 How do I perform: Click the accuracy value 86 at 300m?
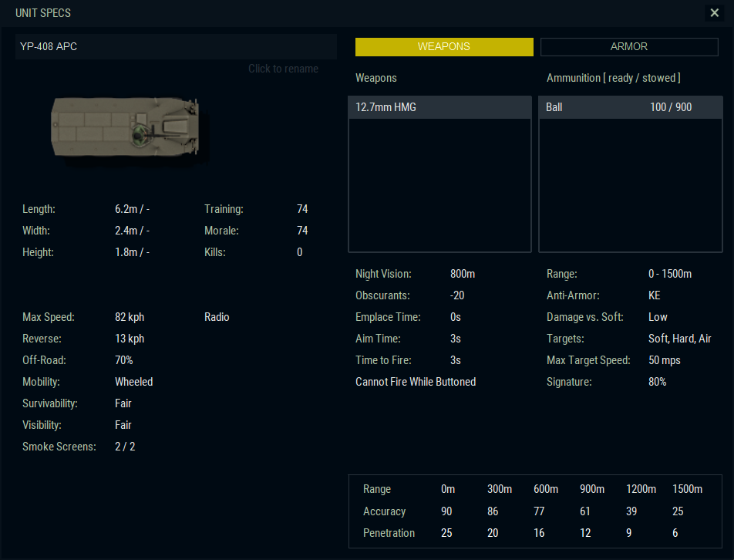coord(493,511)
